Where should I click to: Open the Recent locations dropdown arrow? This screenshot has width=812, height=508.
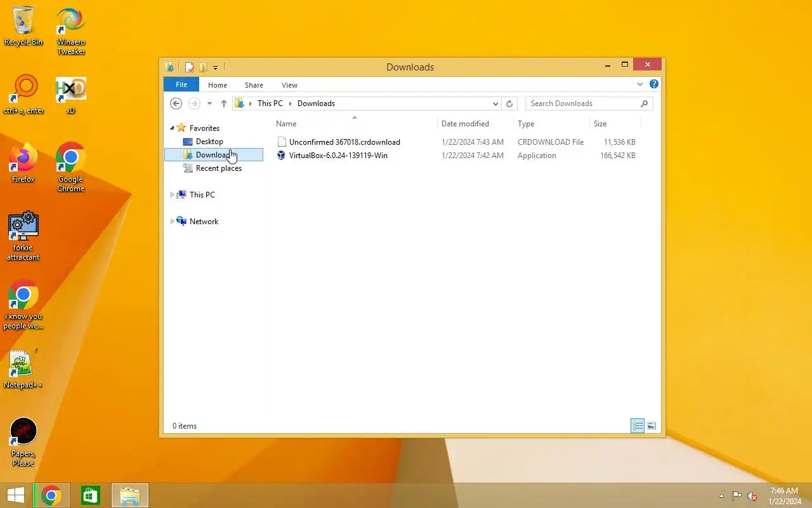pyautogui.click(x=209, y=104)
